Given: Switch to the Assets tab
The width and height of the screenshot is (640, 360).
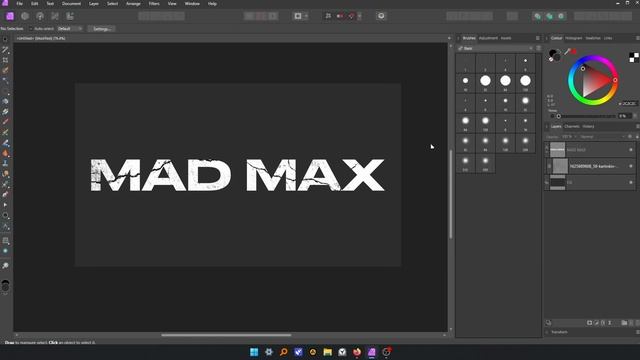Looking at the screenshot, I should pyautogui.click(x=506, y=38).
